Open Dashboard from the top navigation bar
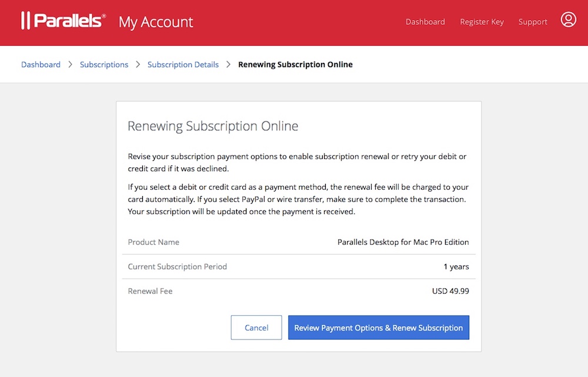The width and height of the screenshot is (588, 377). click(425, 22)
